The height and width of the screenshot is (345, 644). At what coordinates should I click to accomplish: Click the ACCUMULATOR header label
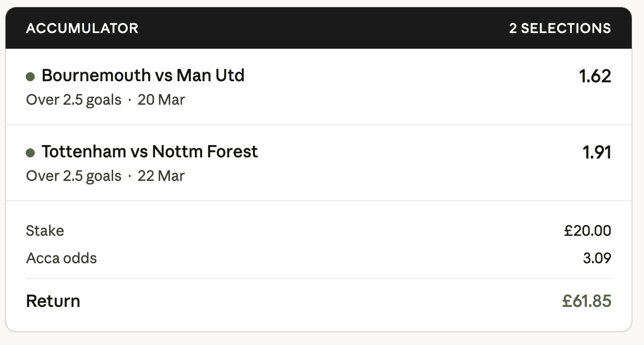coord(82,28)
